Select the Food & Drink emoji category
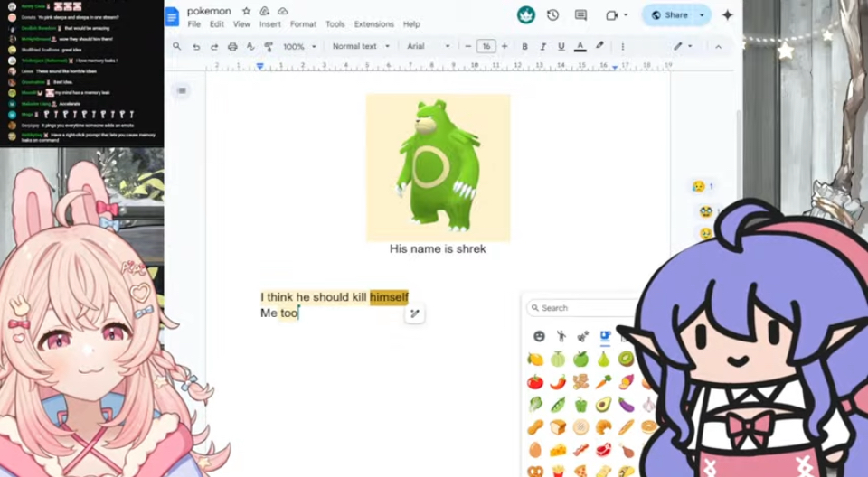This screenshot has height=477, width=868. pyautogui.click(x=605, y=336)
